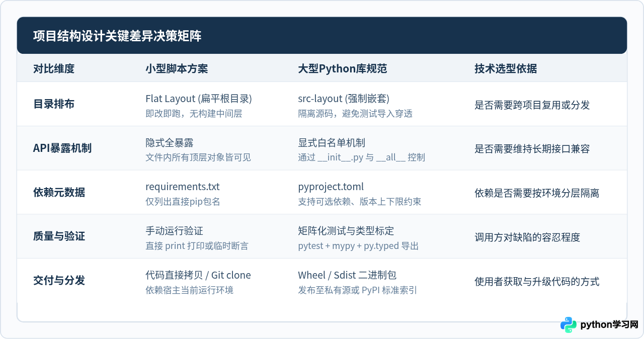Click the cell 是否需要维持长期接口兼容
Viewport: 644px width, 339px height.
tap(532, 149)
